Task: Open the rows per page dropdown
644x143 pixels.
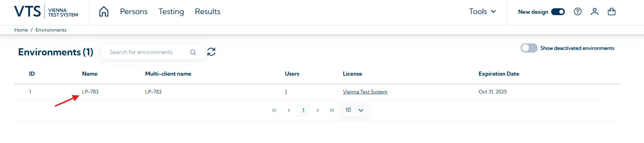Action: [354, 110]
